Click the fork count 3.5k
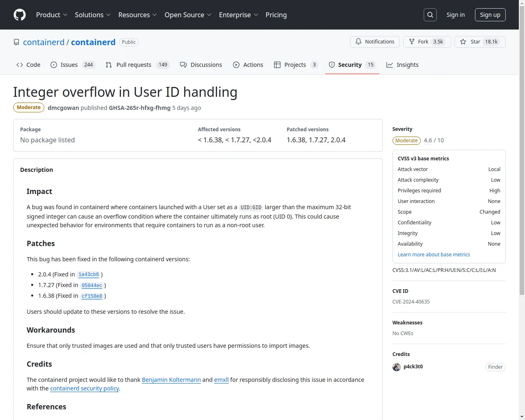Viewport: 525px width, 420px height. tap(438, 42)
